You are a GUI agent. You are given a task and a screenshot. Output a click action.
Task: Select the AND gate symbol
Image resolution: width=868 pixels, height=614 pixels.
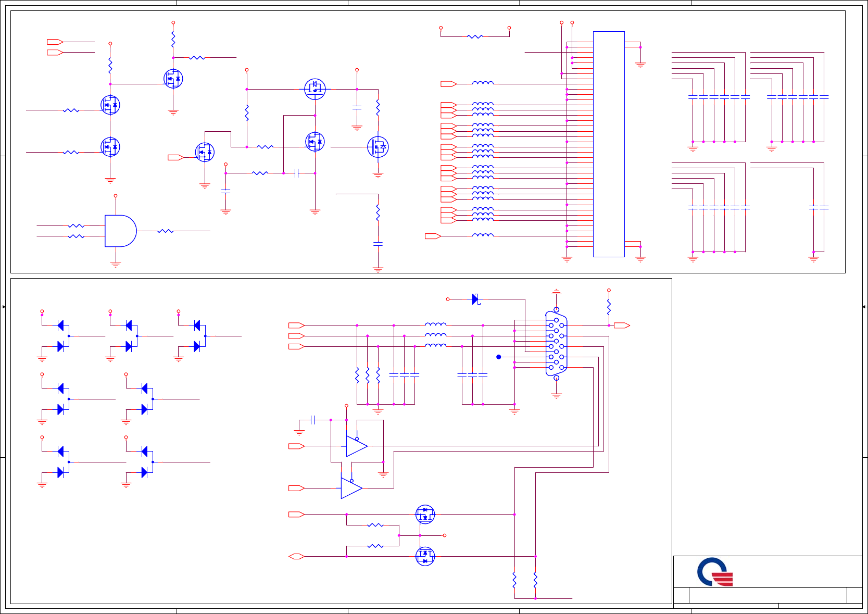[x=121, y=231]
